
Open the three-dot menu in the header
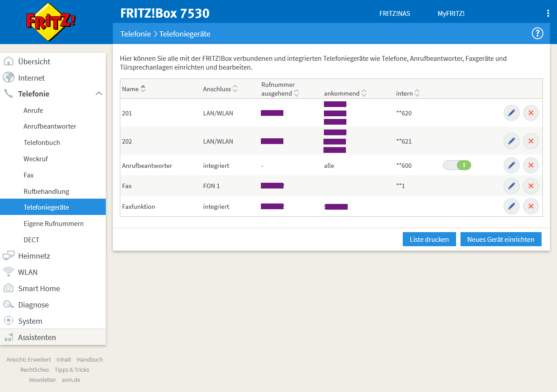point(548,13)
